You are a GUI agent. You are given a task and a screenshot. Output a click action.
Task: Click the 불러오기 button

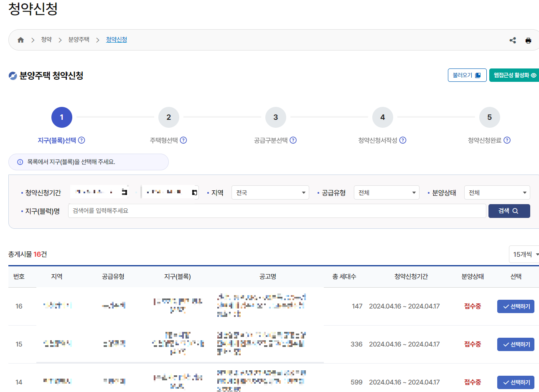(x=467, y=75)
